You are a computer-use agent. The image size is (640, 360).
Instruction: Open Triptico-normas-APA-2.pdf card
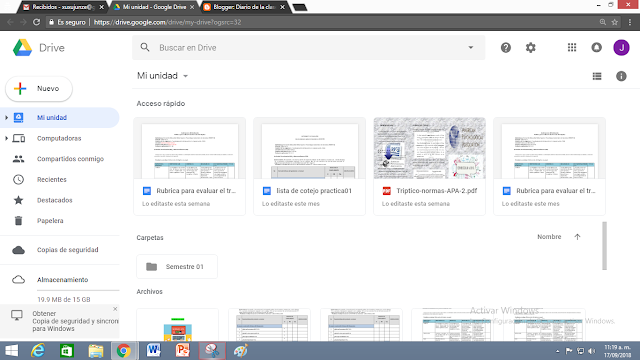tap(429, 167)
